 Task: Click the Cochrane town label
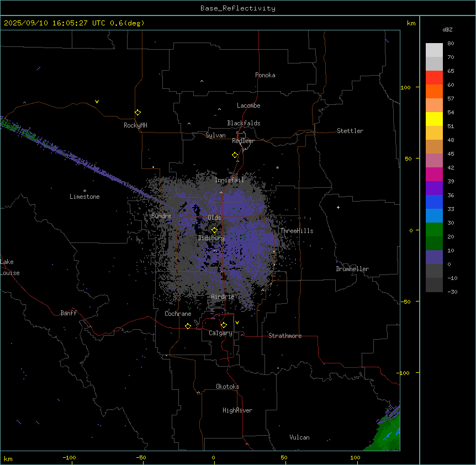[x=178, y=314]
